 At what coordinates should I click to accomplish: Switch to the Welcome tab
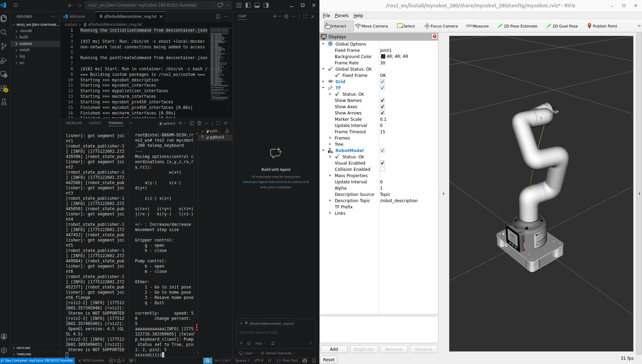click(x=77, y=16)
